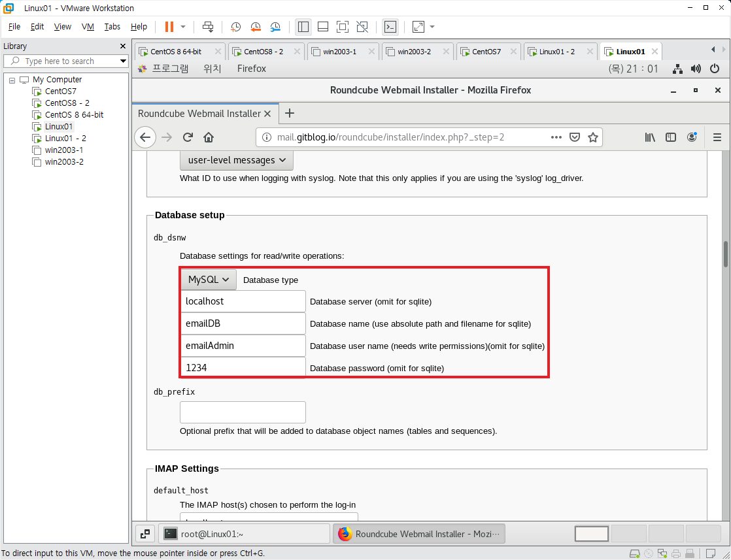Suspend the VM with the orange pause button

169,27
